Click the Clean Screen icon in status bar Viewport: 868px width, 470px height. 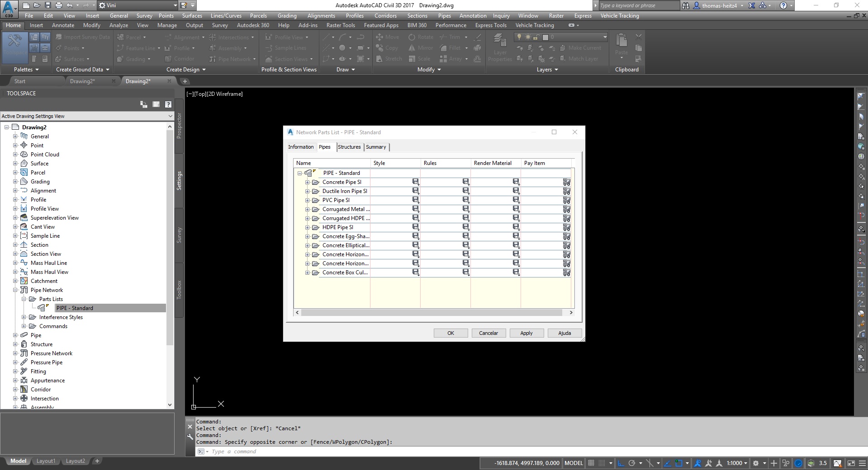(851, 463)
